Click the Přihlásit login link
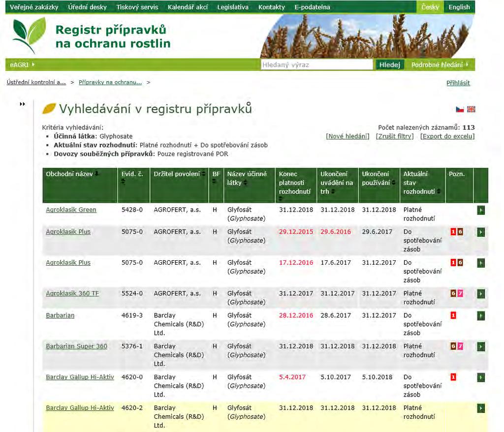Image resolution: width=504 pixels, height=432 pixels. pos(458,83)
